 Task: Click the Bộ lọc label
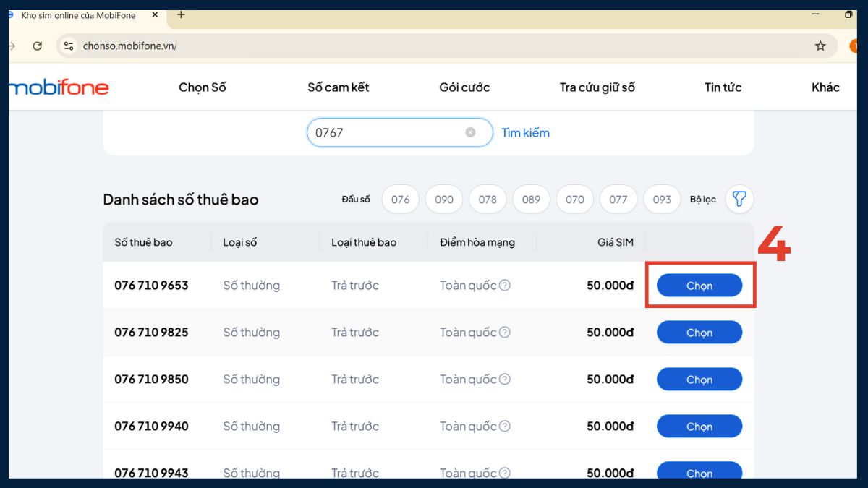click(703, 199)
